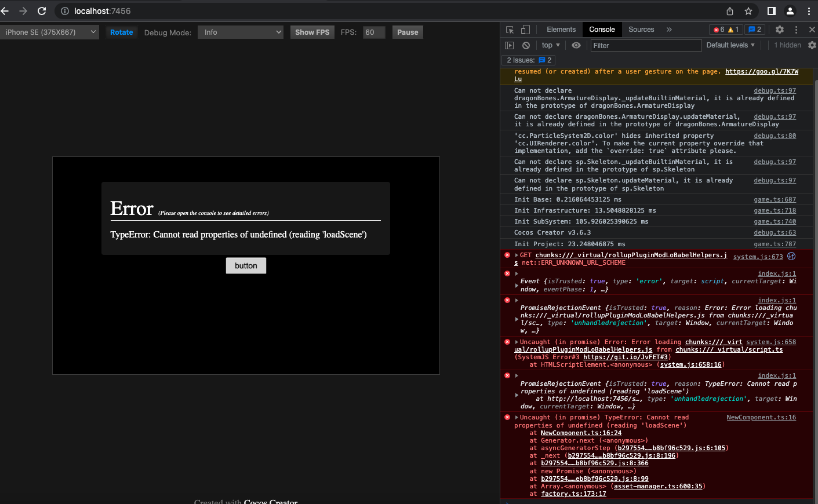Expand the Default levels dropdown
818x504 pixels.
tap(730, 45)
